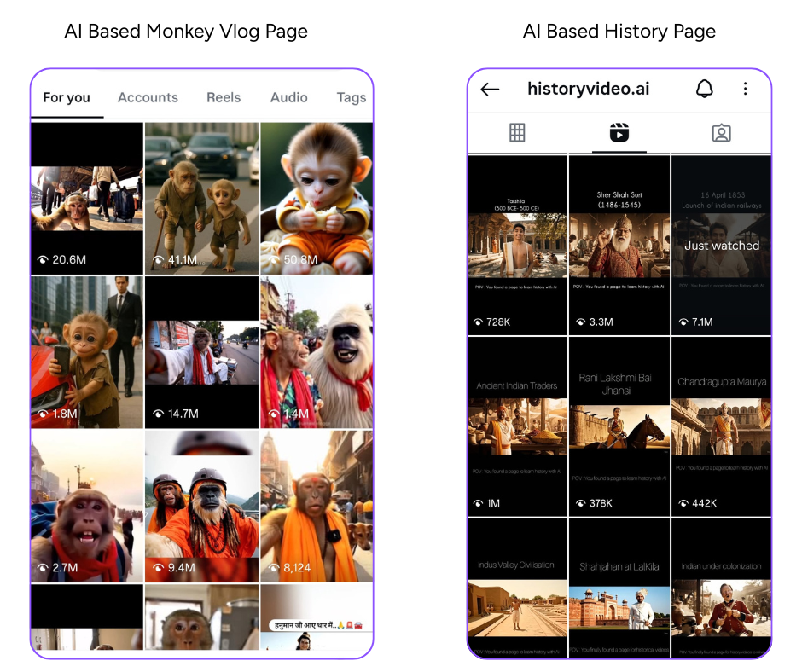This screenshot has height=672, width=802.
Task: Open the three-dot options menu
Action: pos(745,89)
